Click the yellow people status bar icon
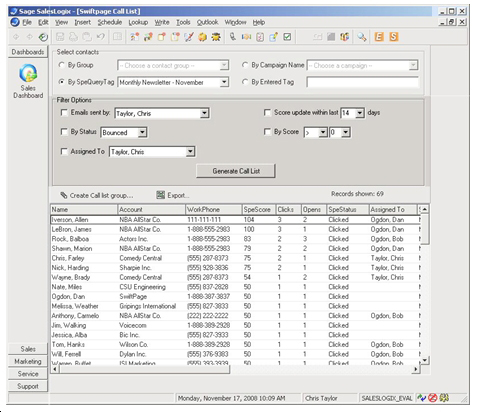The image size is (479, 412). click(444, 398)
